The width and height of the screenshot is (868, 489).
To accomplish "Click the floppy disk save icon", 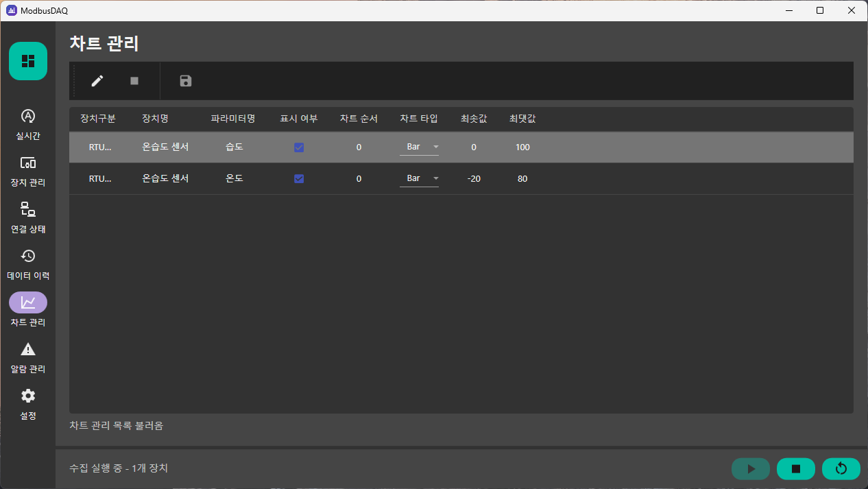I will pyautogui.click(x=186, y=81).
